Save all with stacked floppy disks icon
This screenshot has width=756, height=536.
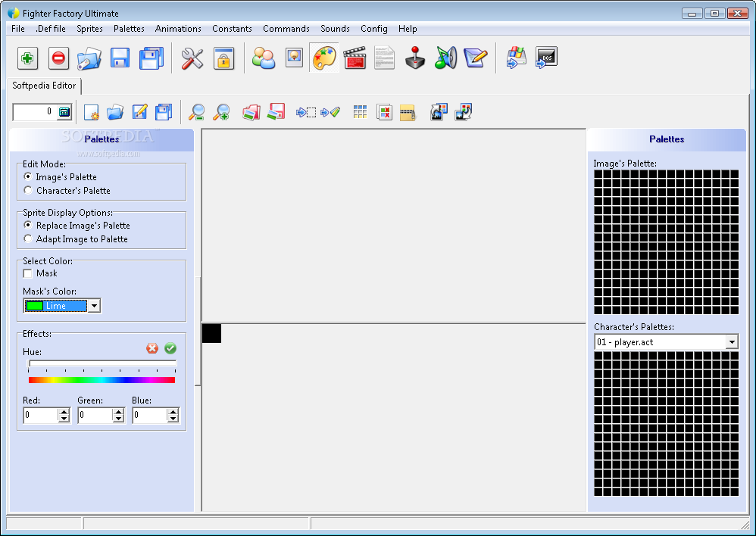(152, 58)
